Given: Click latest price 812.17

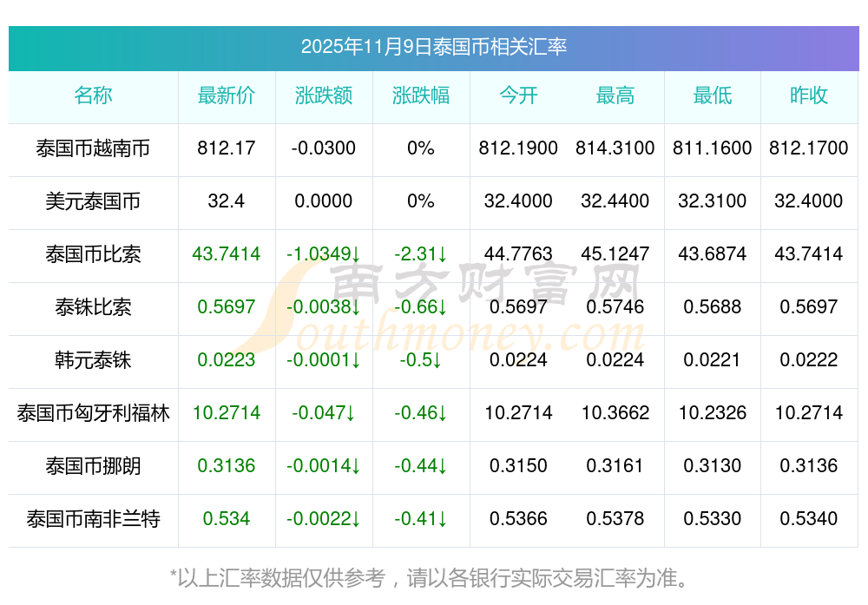Looking at the screenshot, I should [x=227, y=148].
